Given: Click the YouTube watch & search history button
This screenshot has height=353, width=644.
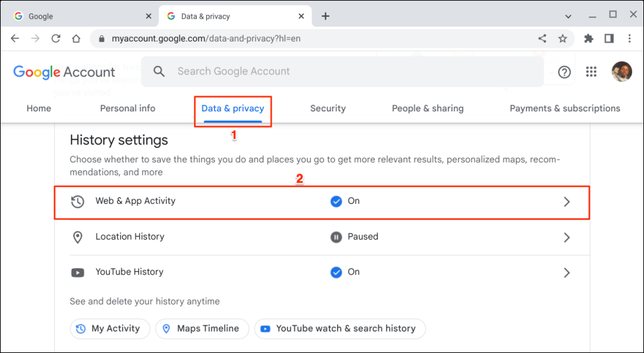Looking at the screenshot, I should click(340, 328).
